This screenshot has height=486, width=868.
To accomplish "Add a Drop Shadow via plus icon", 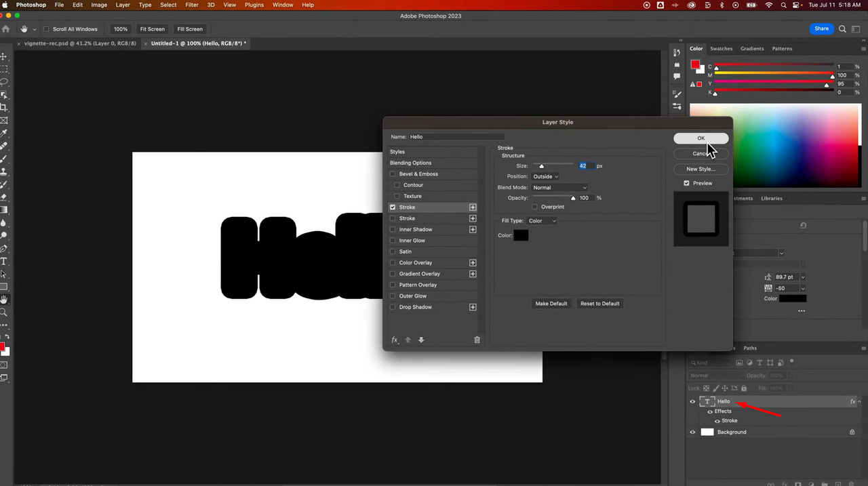I will pyautogui.click(x=473, y=307).
